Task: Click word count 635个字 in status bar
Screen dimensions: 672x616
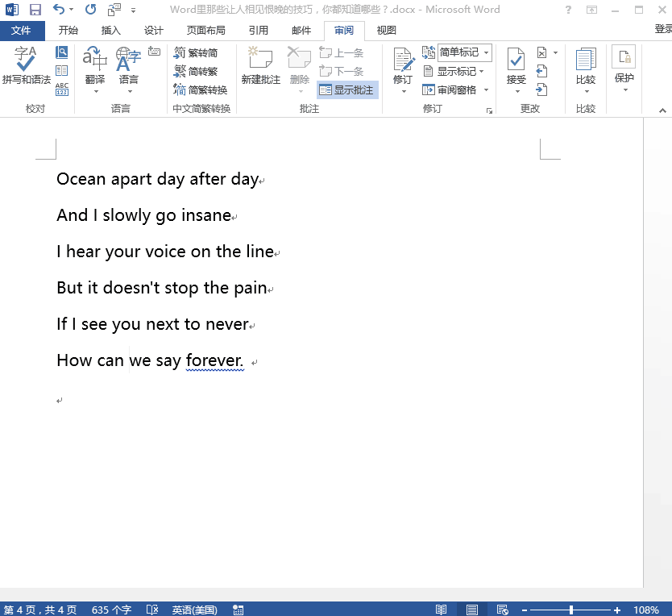Action: click(x=111, y=610)
